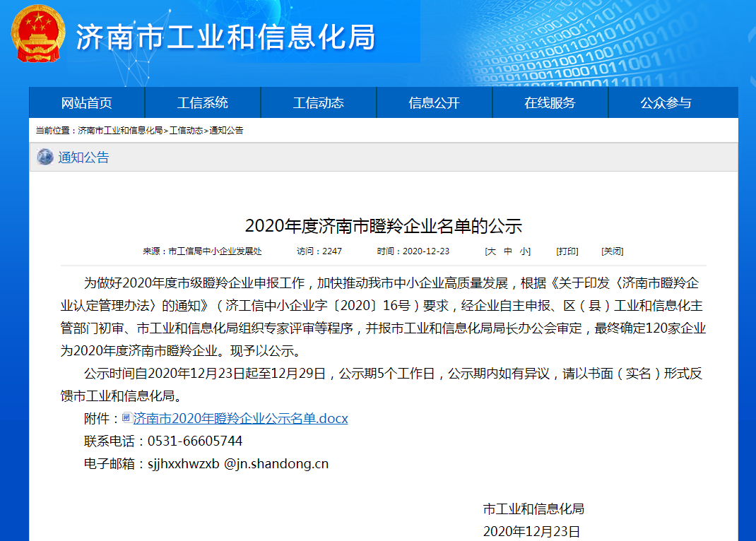Click the 通知公告 breadcrumb link
Screen dimensions: 756x541
tap(226, 131)
